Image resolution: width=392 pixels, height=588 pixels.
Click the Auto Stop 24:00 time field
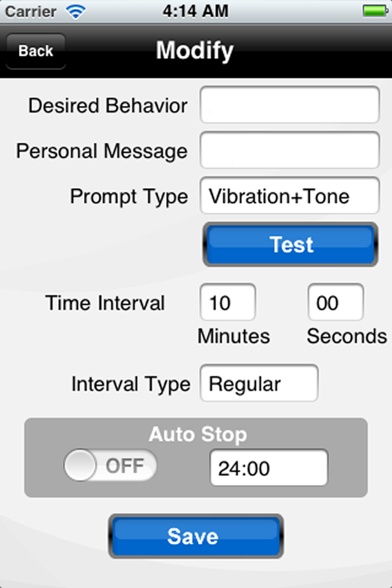click(269, 469)
